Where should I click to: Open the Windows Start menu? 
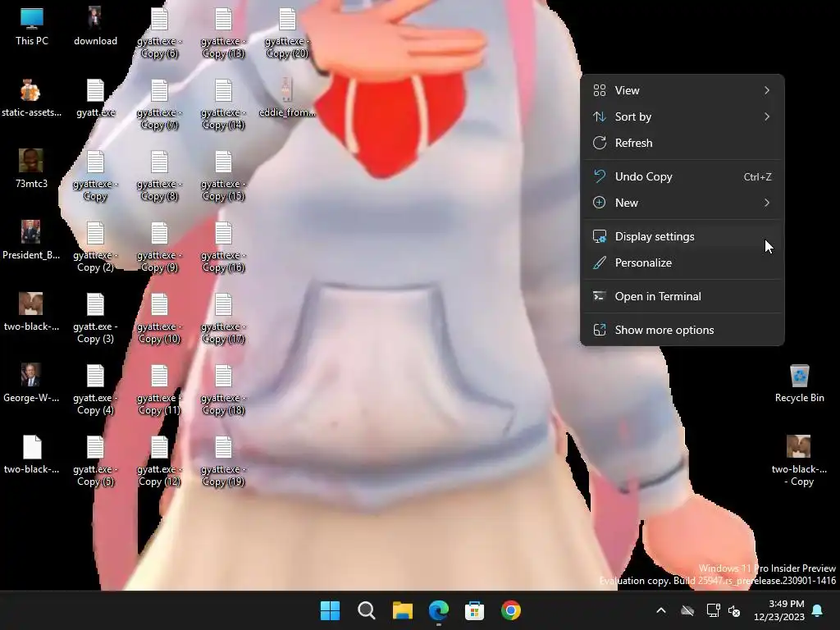[x=330, y=610]
